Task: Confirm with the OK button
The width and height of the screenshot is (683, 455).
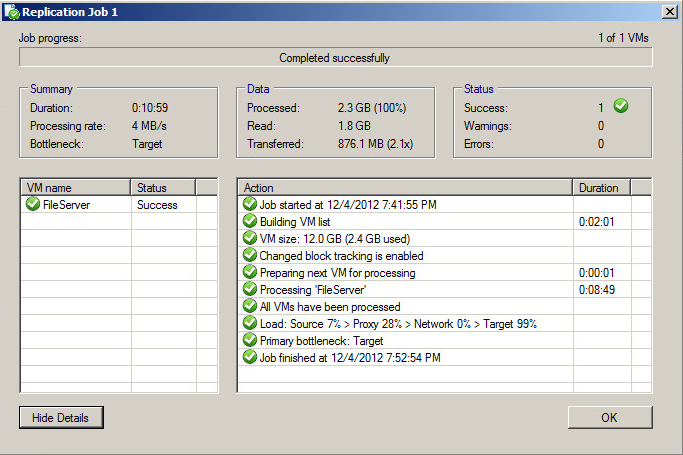Action: click(x=610, y=418)
